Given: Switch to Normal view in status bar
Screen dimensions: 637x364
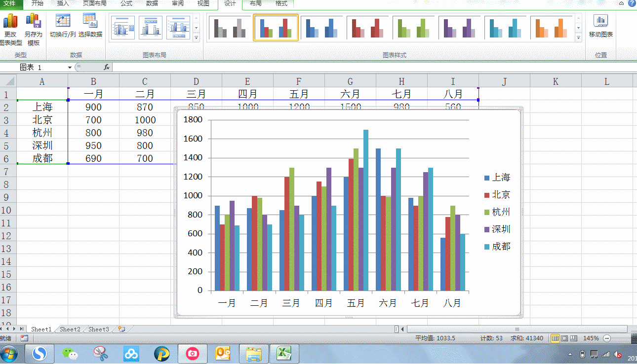Looking at the screenshot, I should click(x=555, y=338).
